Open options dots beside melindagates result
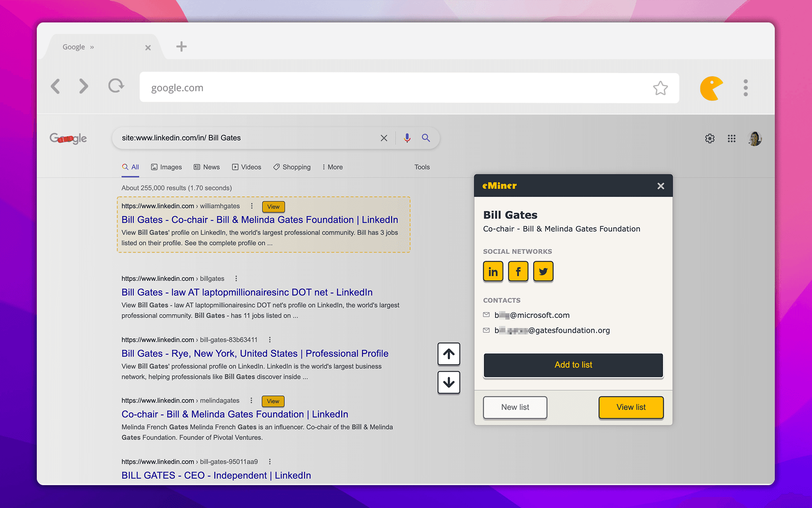This screenshot has height=508, width=812. pyautogui.click(x=251, y=400)
